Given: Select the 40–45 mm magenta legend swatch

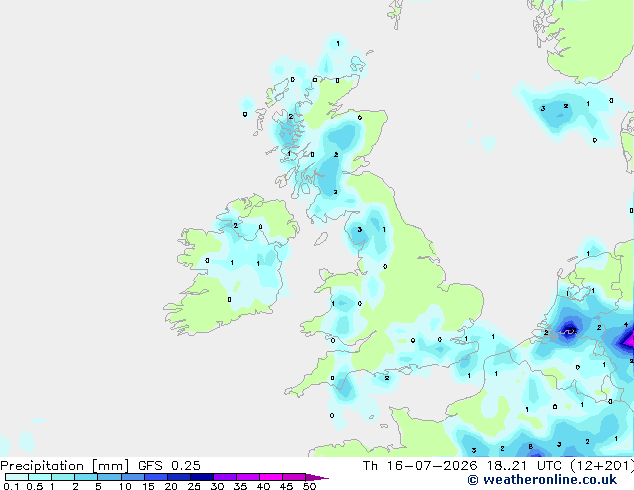Looking at the screenshot, I should point(271,477).
